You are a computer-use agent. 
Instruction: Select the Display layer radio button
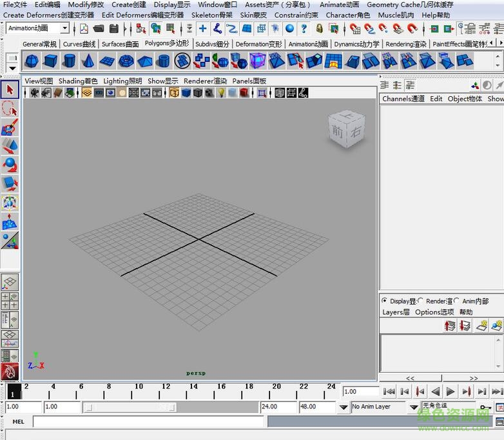385,301
